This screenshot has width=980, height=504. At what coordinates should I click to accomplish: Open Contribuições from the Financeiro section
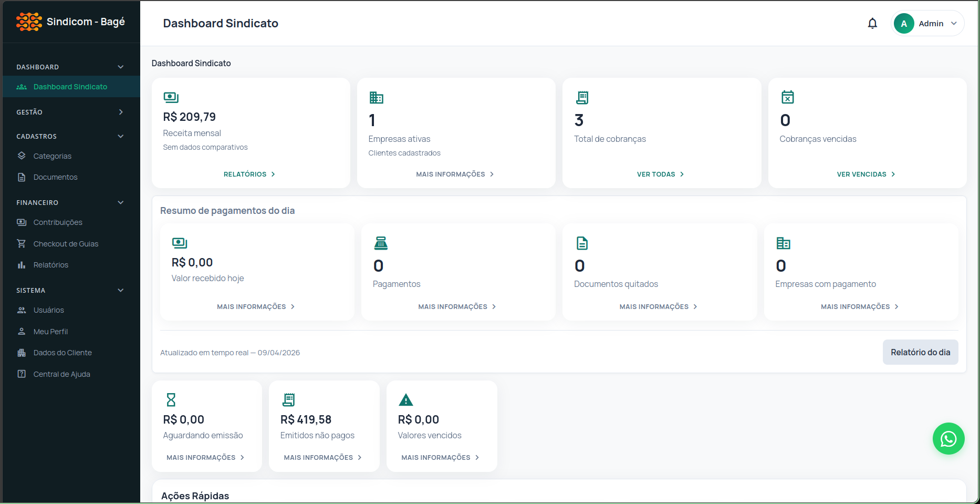[22, 222]
